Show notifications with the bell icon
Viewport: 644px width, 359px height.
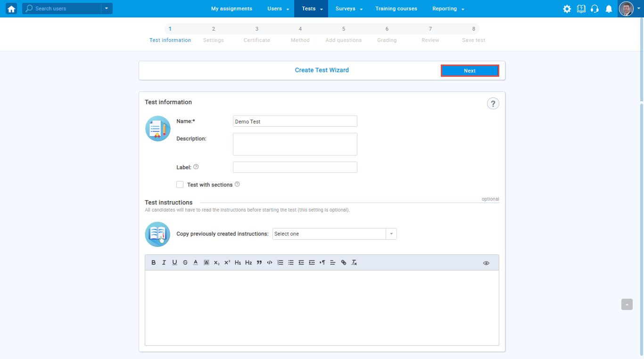click(x=609, y=9)
